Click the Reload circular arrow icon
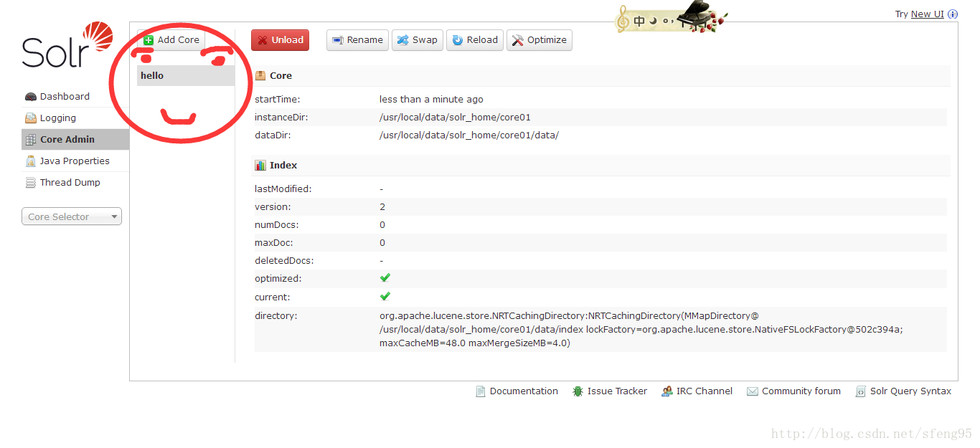This screenshot has height=448, width=980. (x=458, y=40)
